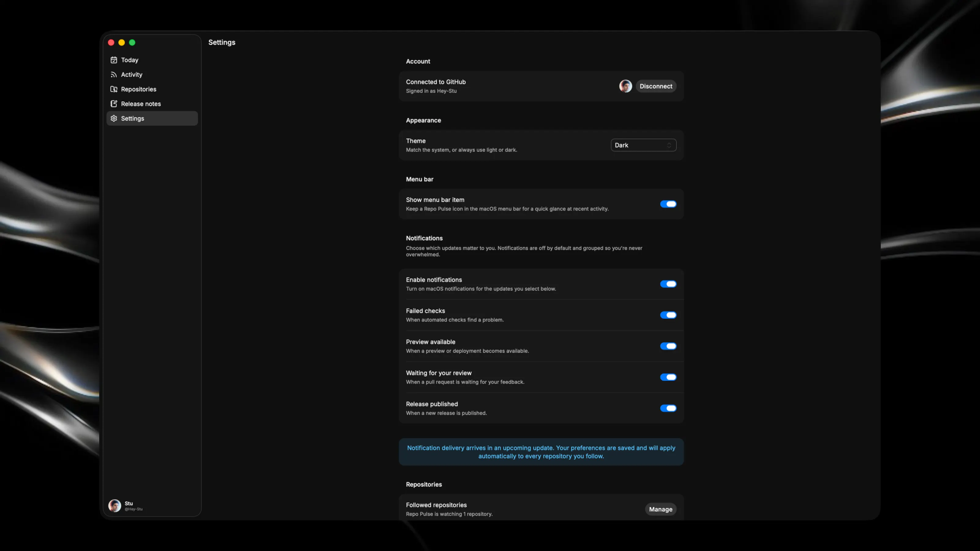Click the blue notification delivery info banner
The image size is (980, 551).
tap(541, 452)
